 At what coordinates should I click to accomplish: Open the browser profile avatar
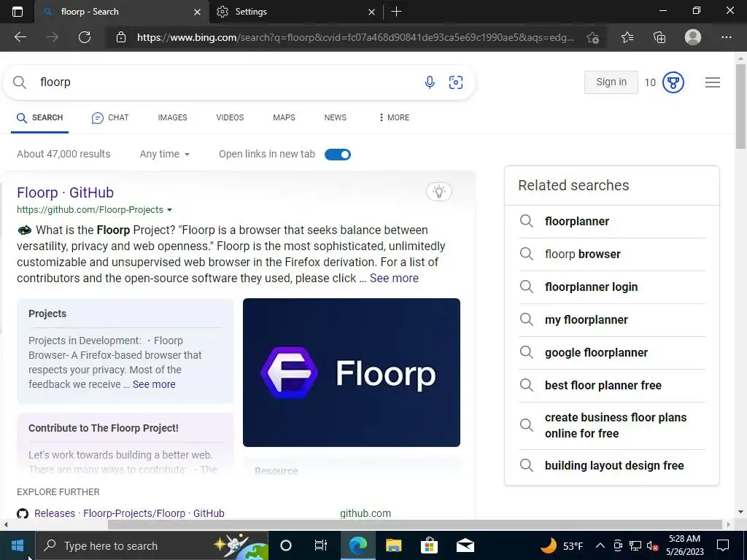693,37
